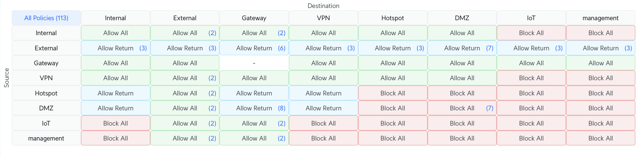Select the management source row header
The image size is (644, 156).
pyautogui.click(x=46, y=138)
